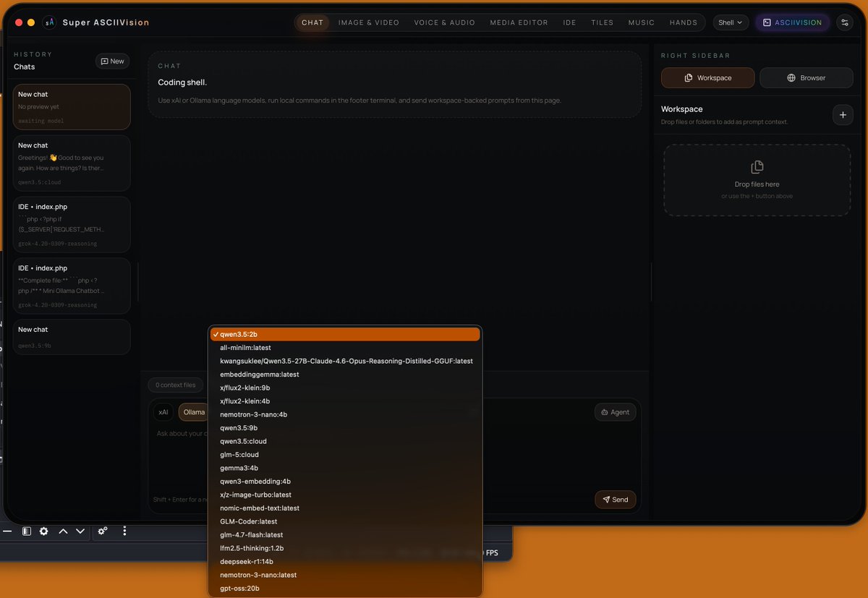Go to the MEDIA EDITOR tab
868x598 pixels.
tap(519, 22)
